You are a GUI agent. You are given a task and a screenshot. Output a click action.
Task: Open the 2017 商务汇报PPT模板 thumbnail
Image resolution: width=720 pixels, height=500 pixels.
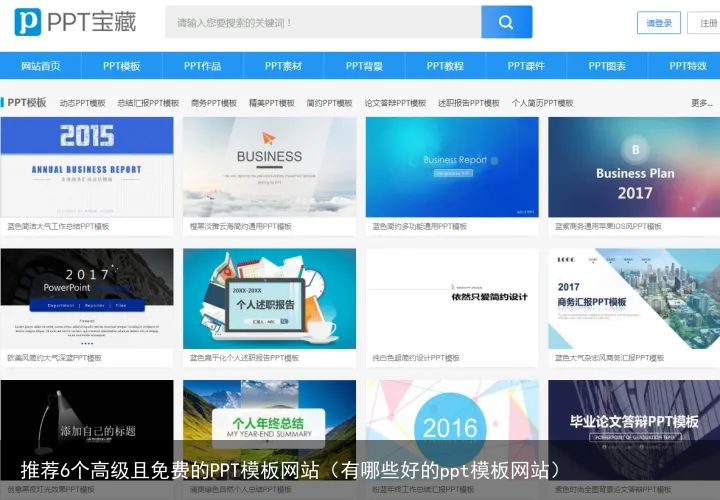tap(634, 298)
